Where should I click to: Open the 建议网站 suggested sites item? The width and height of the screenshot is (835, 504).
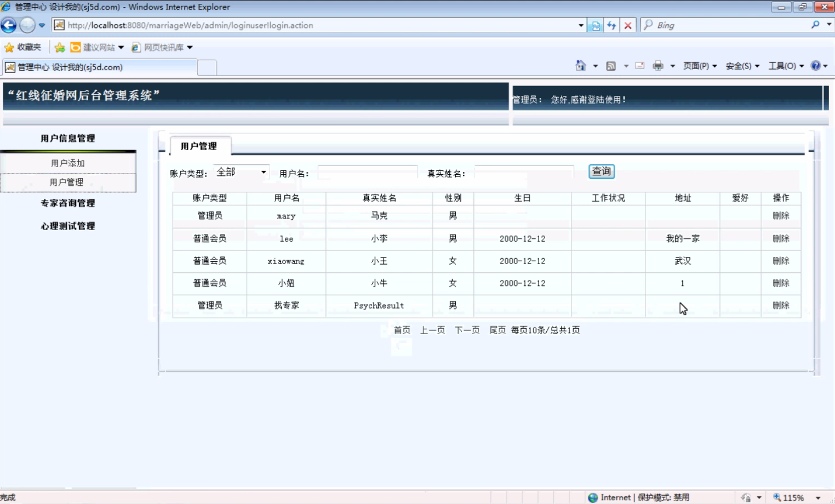click(x=97, y=48)
